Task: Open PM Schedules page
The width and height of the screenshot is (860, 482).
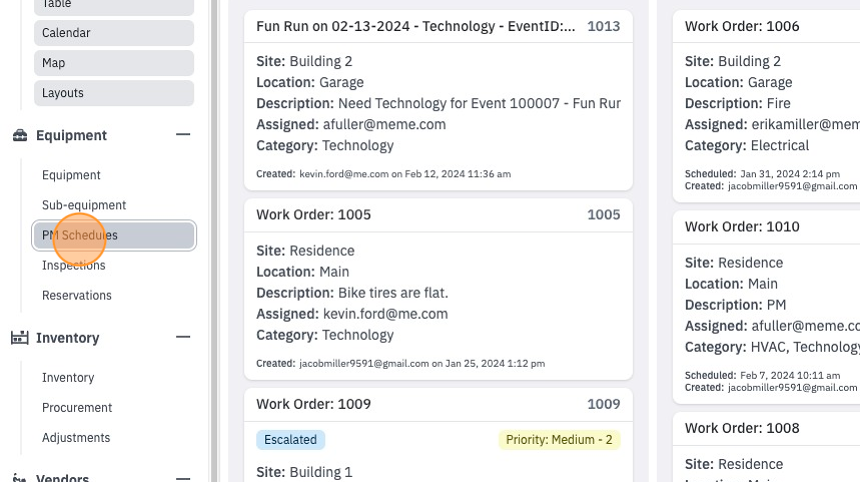Action: 114,235
